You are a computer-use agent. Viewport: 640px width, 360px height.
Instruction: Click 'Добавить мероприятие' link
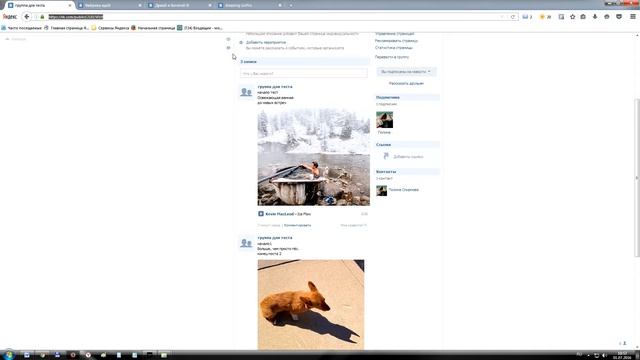[266, 42]
